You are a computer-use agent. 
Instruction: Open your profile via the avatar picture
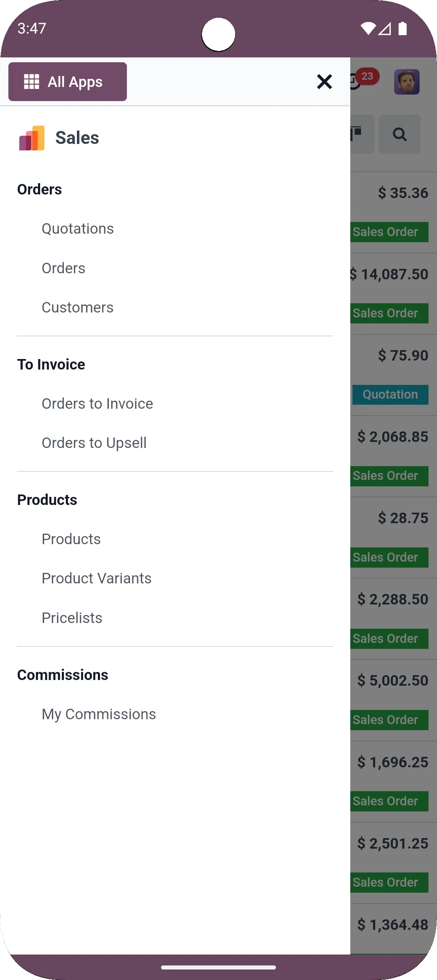[x=407, y=81]
